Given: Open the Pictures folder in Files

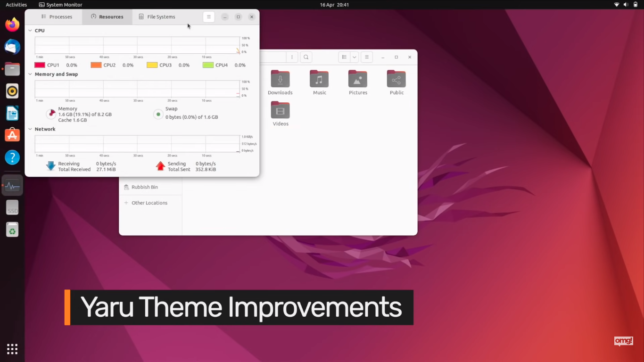Looking at the screenshot, I should coord(358,83).
